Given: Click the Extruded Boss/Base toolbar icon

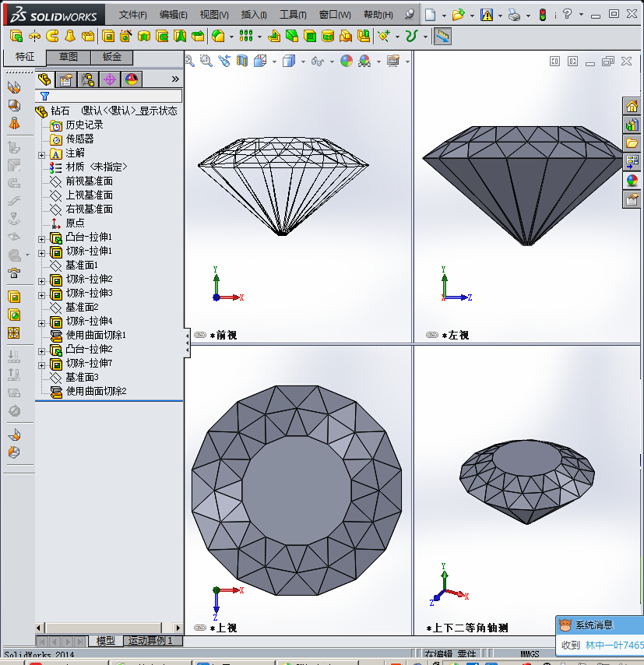Looking at the screenshot, I should [x=16, y=36].
